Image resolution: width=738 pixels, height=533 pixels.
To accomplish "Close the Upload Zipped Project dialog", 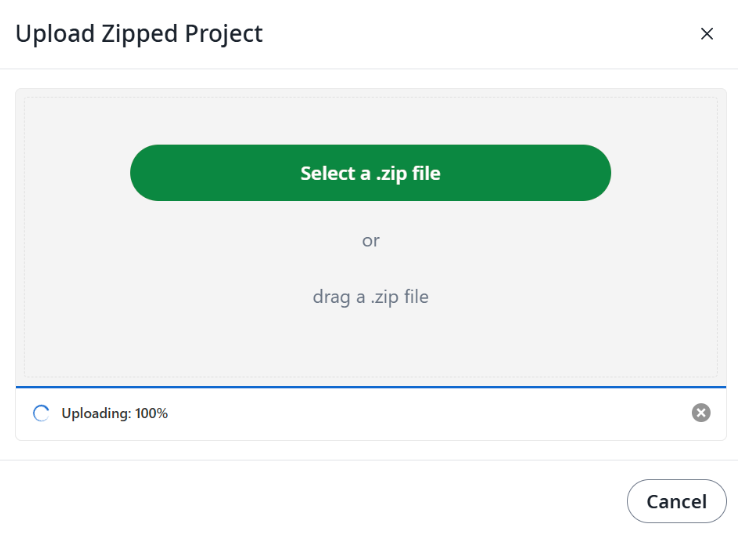I will coord(706,34).
